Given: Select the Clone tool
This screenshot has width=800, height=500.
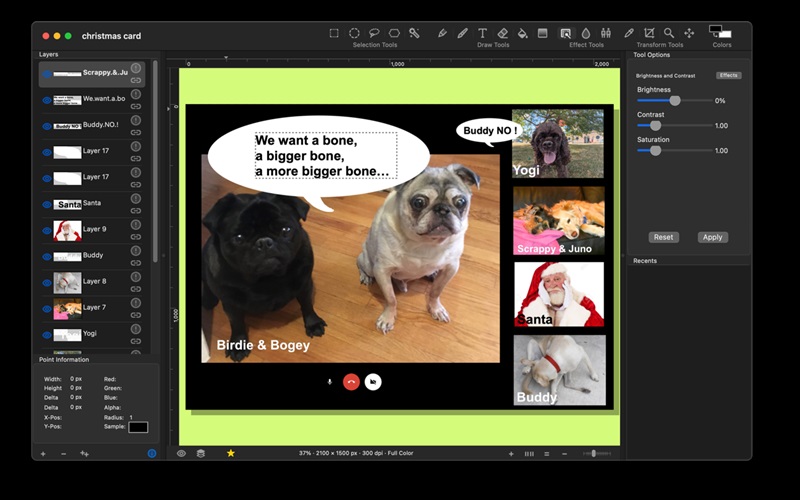Looking at the screenshot, I should coord(606,33).
